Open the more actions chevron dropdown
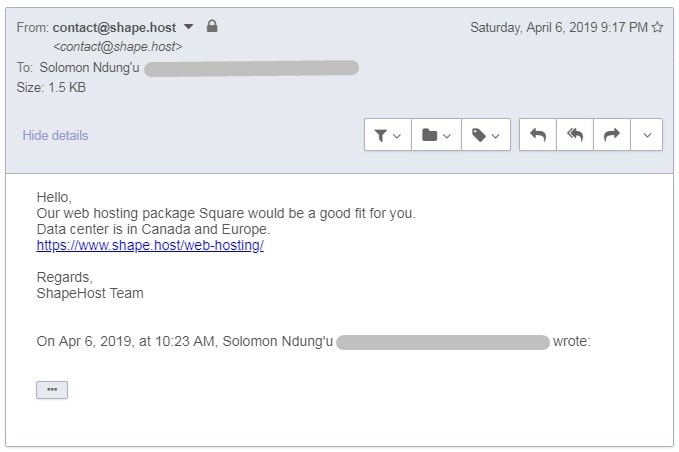Viewport: 679px width, 452px height. point(647,135)
